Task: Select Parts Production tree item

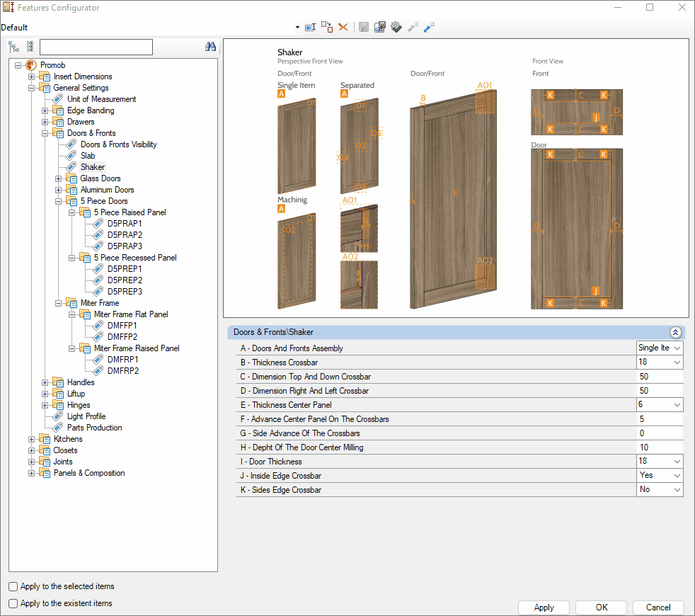Action: pyautogui.click(x=94, y=428)
